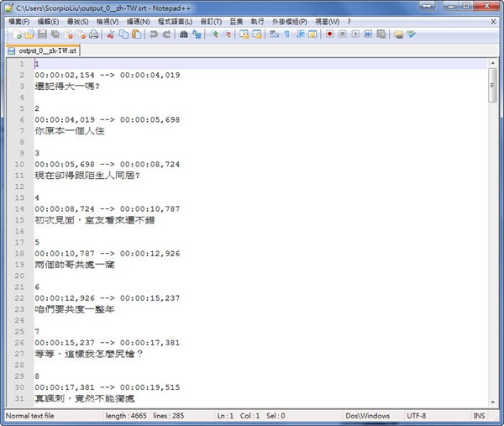
Task: Click the Close document toolbar icon
Action: (x=68, y=34)
